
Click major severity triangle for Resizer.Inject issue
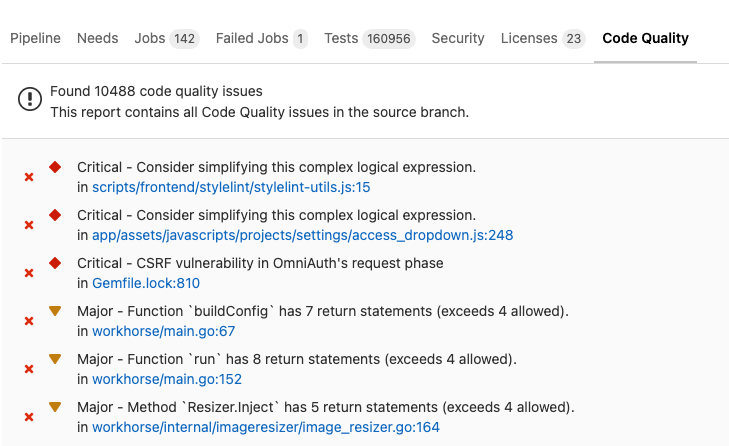55,407
